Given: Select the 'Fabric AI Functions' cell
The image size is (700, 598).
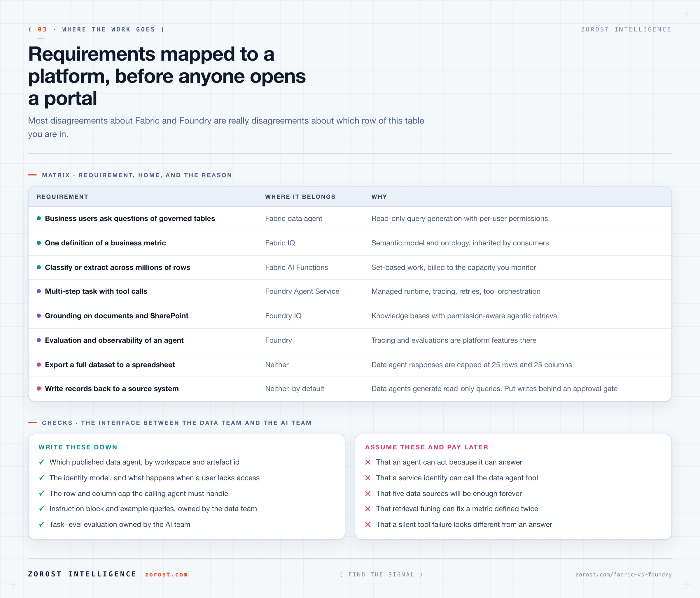Looking at the screenshot, I should pos(297,267).
